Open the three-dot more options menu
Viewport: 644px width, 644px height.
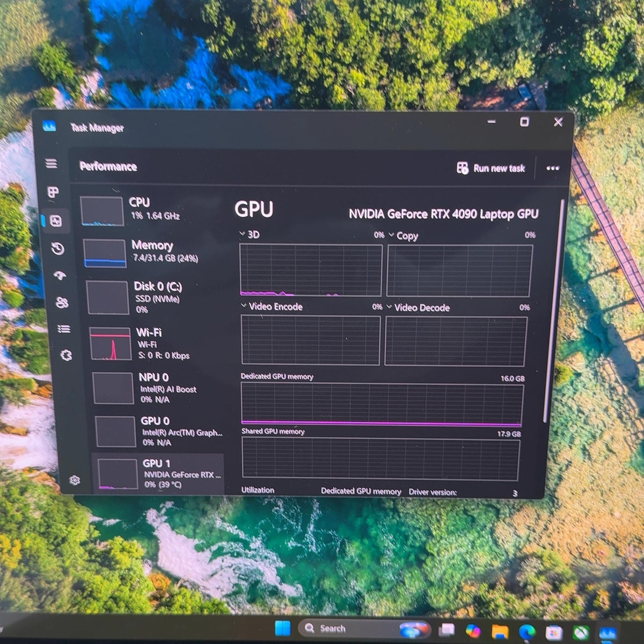(552, 168)
